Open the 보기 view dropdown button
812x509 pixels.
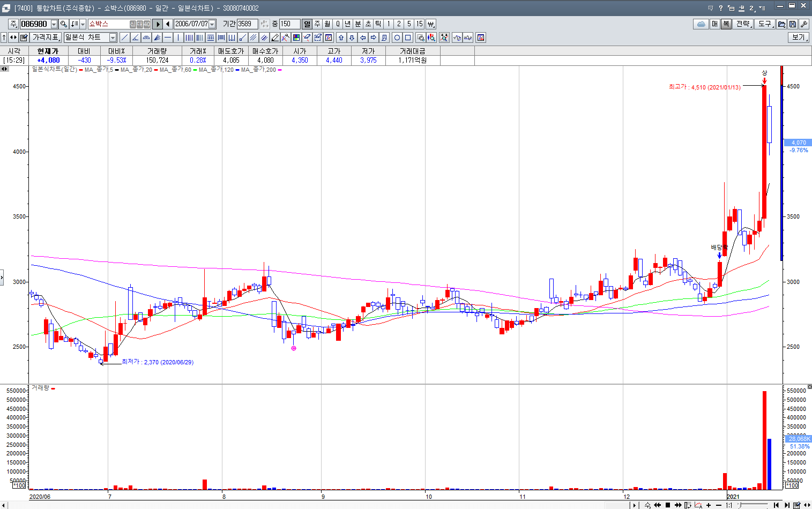click(x=799, y=38)
